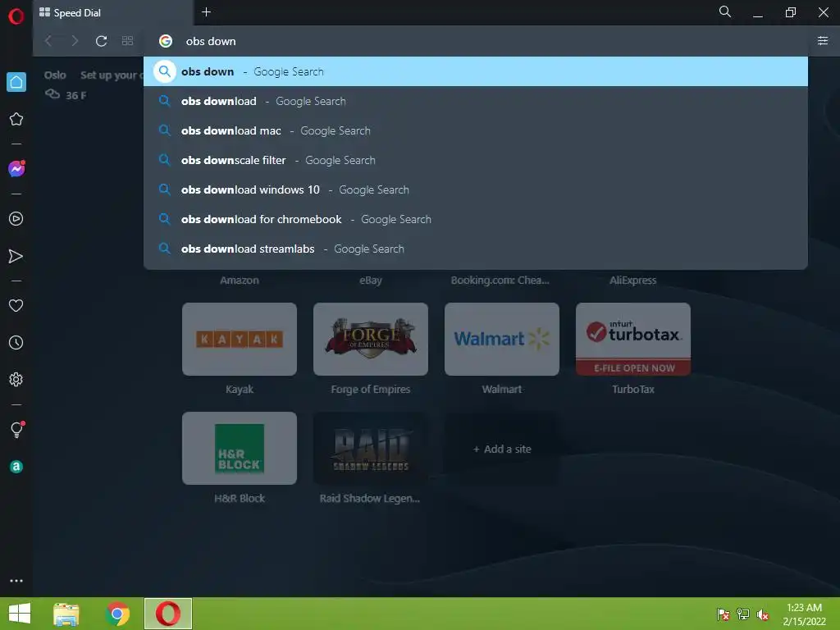Screen dimensions: 840x630
Task: Open Easy Setup sliders icon
Action: (823, 41)
